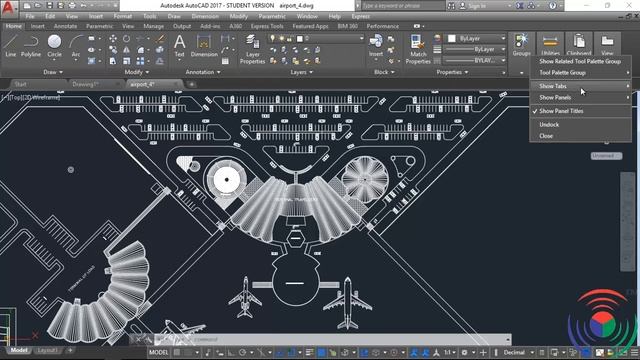Click the Unnamed view label near ViewCube
Screen dimensions: 640x360
pos(606,156)
